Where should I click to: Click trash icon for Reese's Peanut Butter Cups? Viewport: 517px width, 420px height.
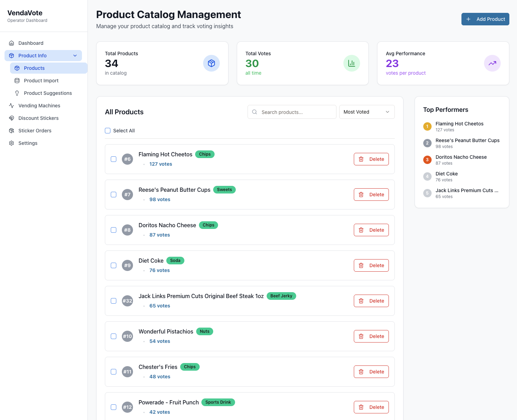tap(361, 195)
